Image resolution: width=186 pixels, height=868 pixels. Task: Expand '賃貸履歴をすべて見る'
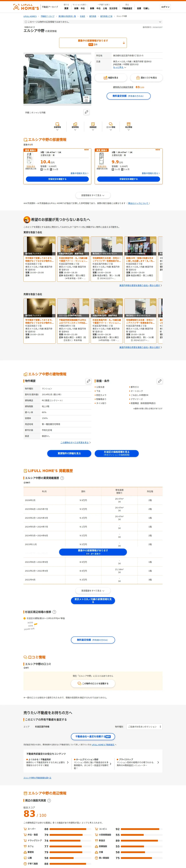coord(93,591)
